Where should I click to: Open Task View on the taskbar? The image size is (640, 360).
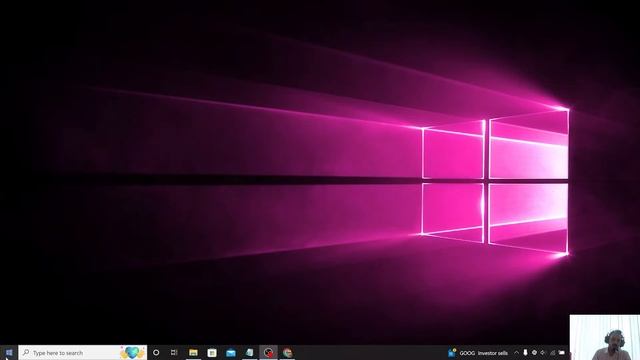tap(174, 353)
